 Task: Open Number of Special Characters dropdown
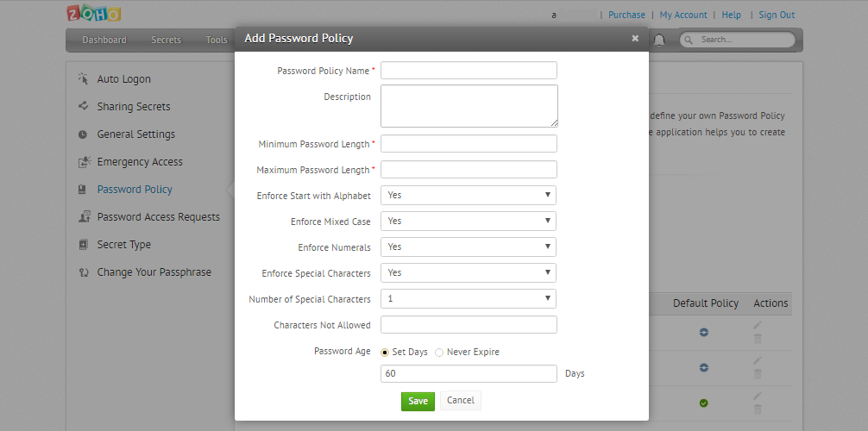pos(469,299)
